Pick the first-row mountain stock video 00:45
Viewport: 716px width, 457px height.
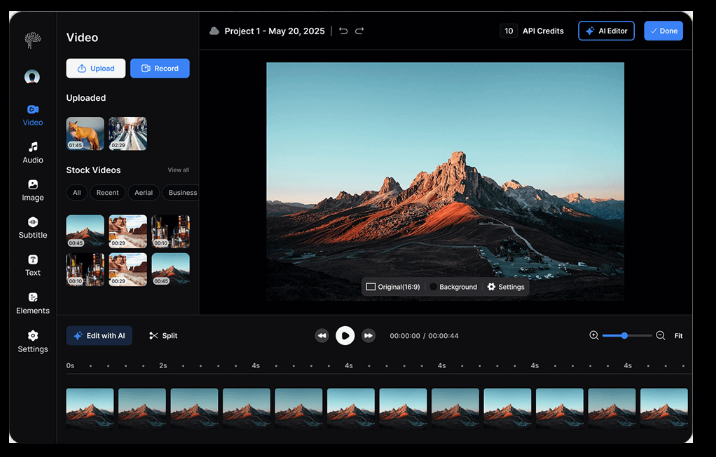[x=85, y=231]
